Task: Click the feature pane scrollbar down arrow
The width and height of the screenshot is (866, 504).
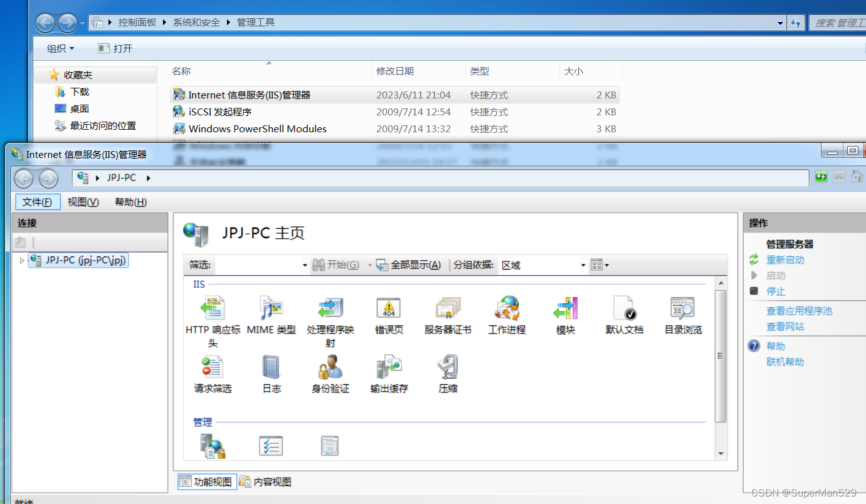Action: 721,454
